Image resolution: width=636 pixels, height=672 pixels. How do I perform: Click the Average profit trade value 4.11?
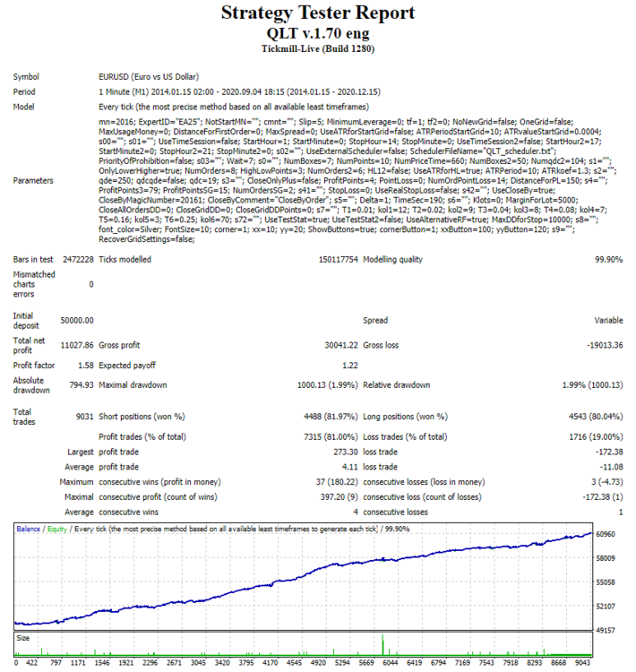(x=349, y=467)
